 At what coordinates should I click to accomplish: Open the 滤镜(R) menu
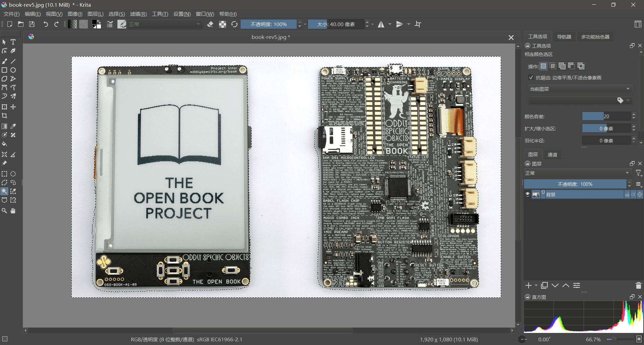click(138, 14)
